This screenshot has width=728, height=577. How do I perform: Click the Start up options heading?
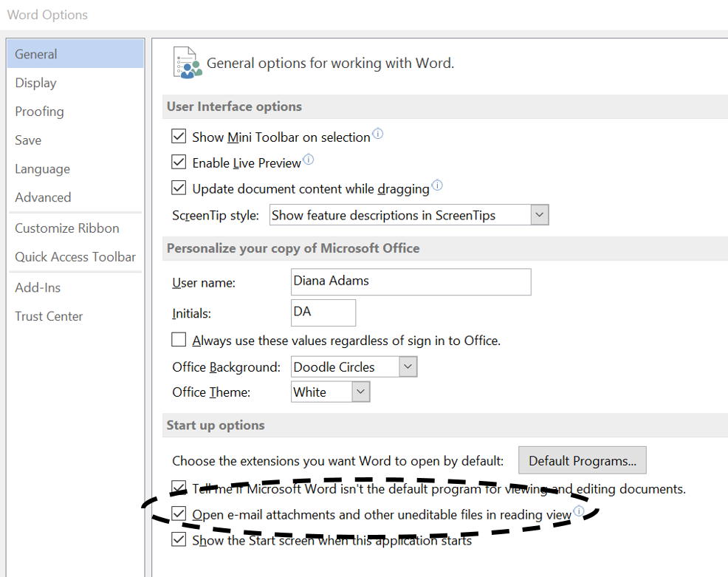[x=216, y=425]
